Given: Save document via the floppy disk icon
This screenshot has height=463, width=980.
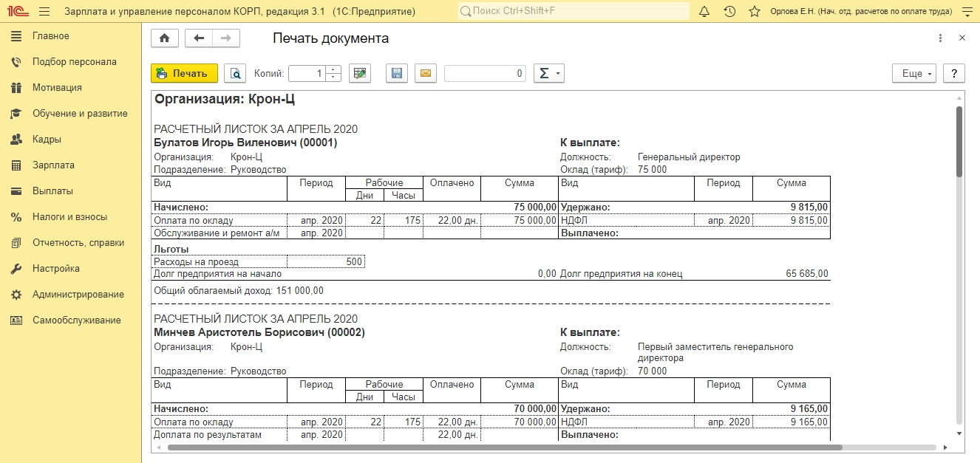Looking at the screenshot, I should [397, 73].
